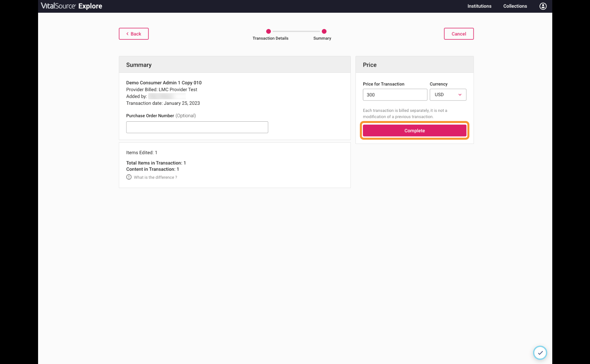The width and height of the screenshot is (590, 364).
Task: Click the Currency dropdown chevron
Action: tap(460, 95)
